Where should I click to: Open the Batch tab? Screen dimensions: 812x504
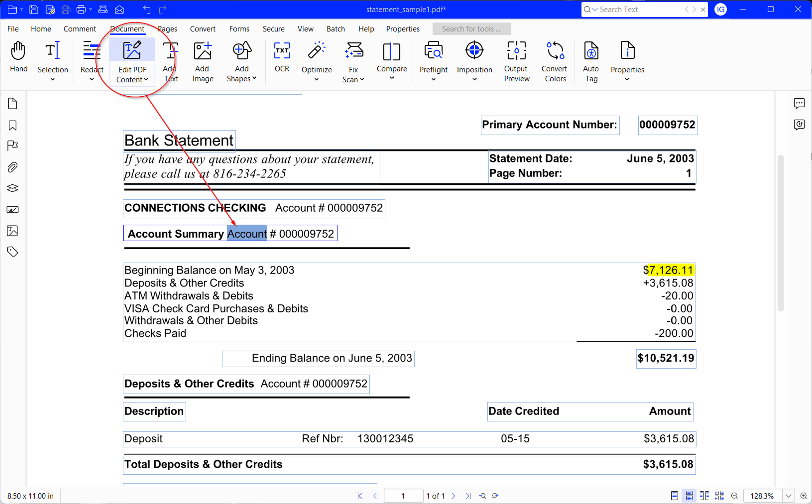click(x=336, y=29)
